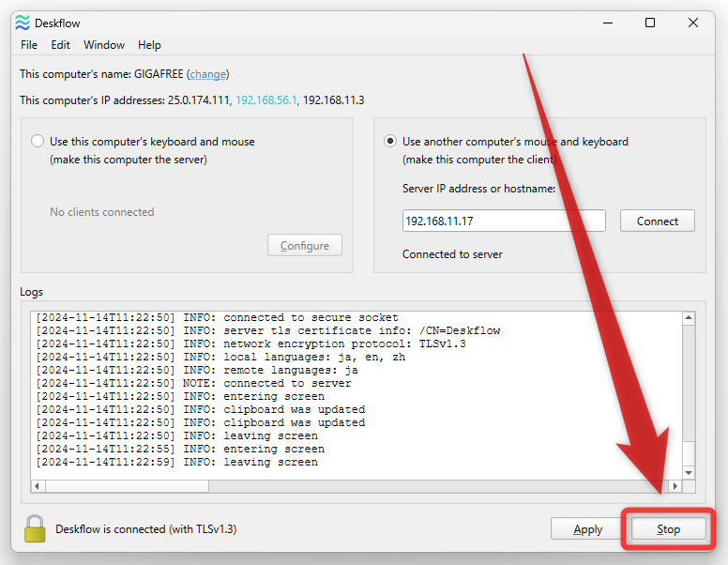728x565 pixels.
Task: Click the Connect button
Action: 658,221
